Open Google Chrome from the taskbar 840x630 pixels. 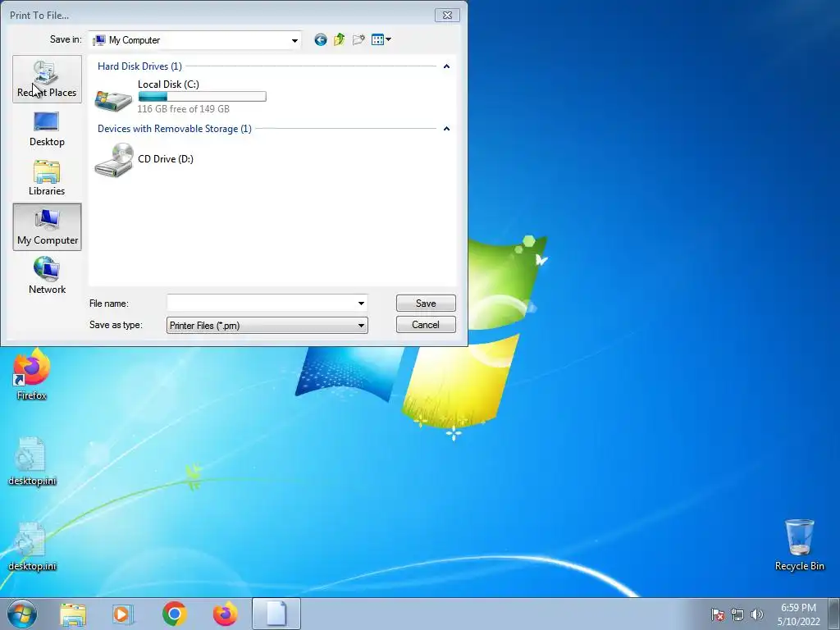tap(174, 614)
